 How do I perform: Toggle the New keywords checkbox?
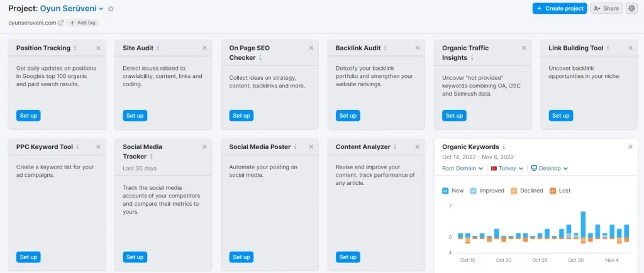(x=446, y=191)
